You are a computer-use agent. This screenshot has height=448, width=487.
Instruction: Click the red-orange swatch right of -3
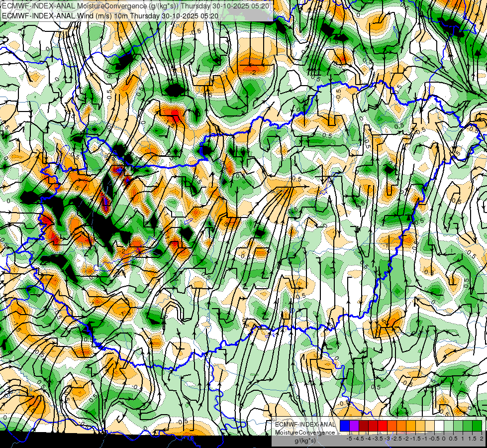(x=392, y=426)
